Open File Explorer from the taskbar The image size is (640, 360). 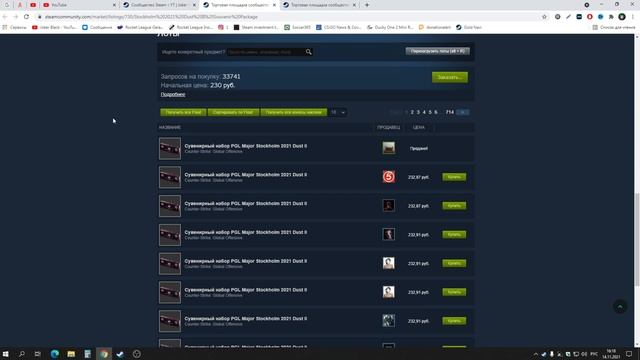tap(71, 354)
